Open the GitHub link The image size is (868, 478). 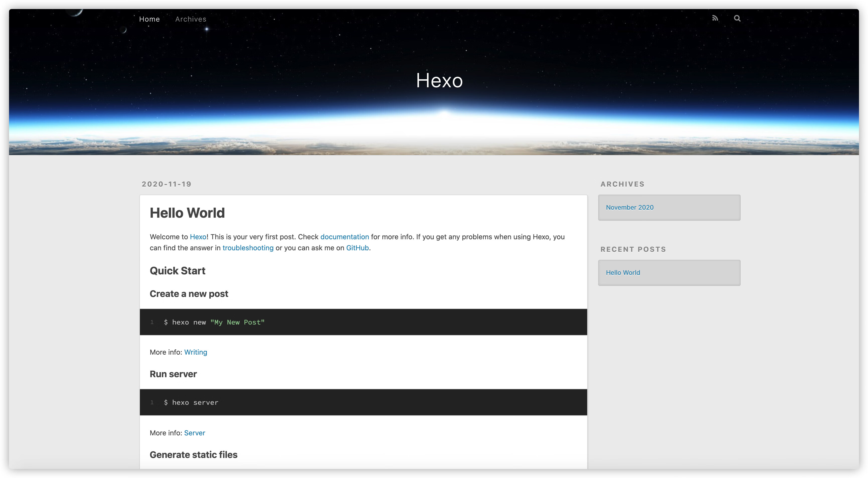(x=357, y=248)
